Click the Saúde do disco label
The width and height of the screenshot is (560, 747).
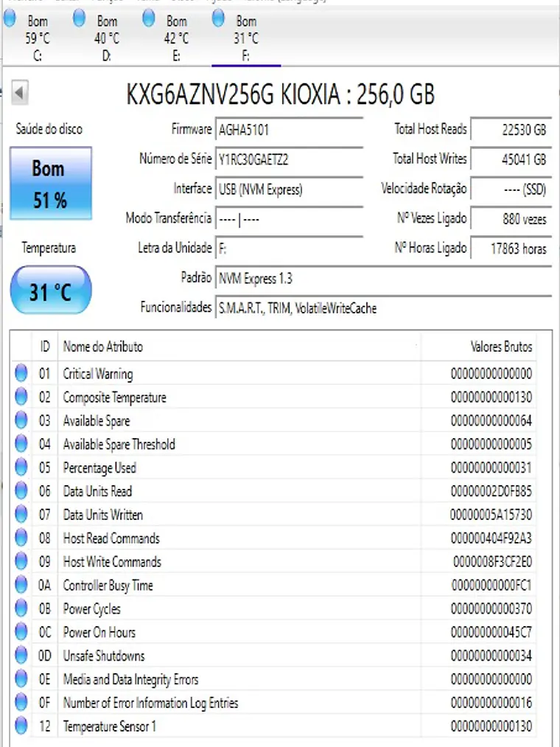click(x=49, y=129)
